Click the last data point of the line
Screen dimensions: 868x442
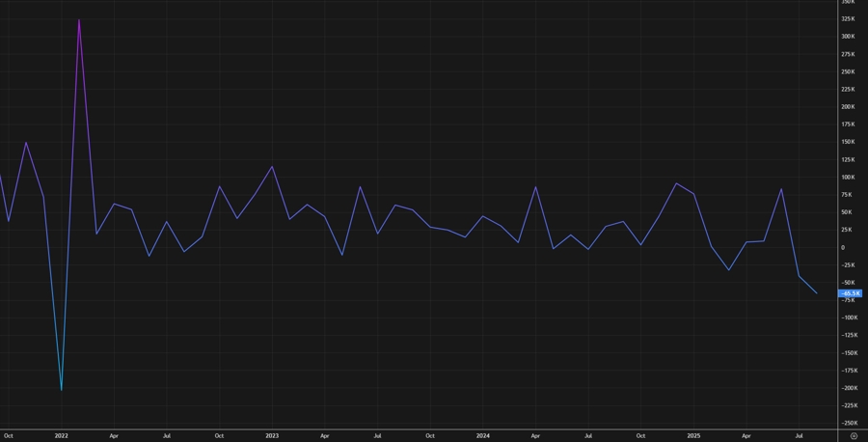click(x=817, y=292)
